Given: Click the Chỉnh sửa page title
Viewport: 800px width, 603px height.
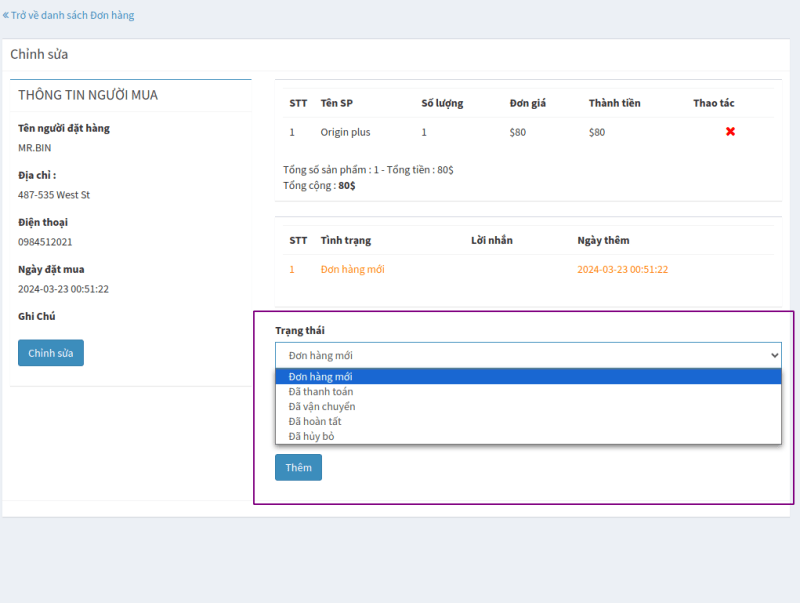Looking at the screenshot, I should pos(39,54).
